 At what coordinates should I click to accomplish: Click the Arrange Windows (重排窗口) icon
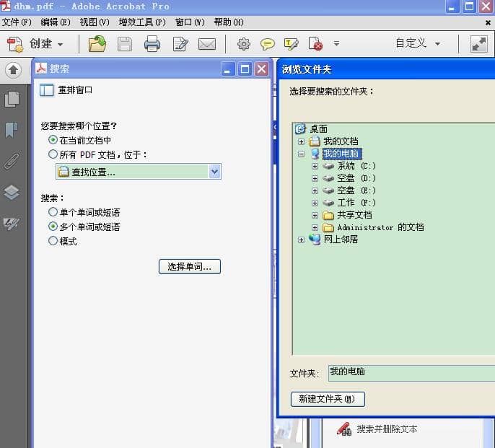[x=47, y=90]
